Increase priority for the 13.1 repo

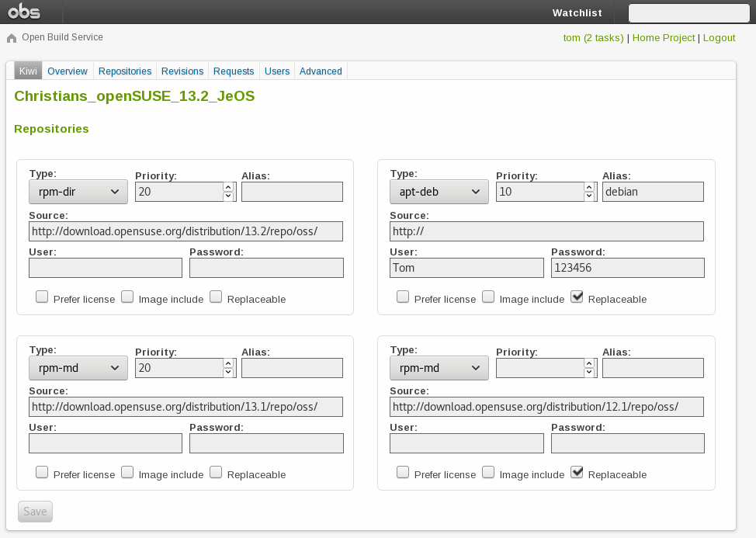pyautogui.click(x=228, y=363)
